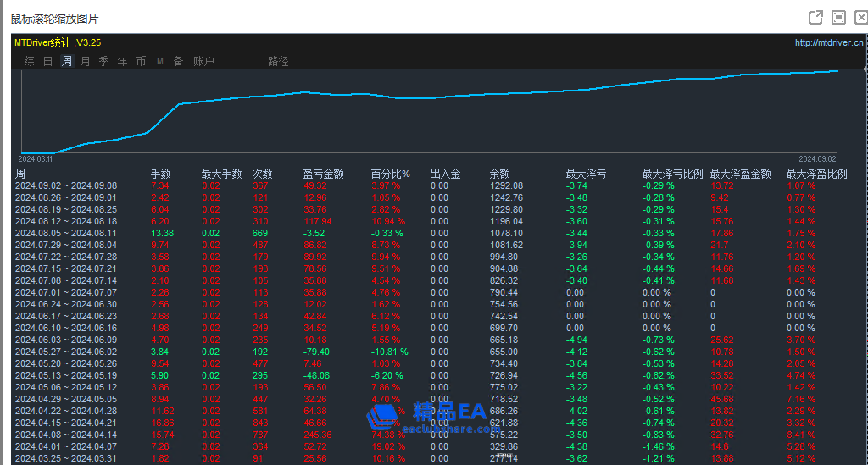This screenshot has width=868, height=465.
Task: Click the 最大浮亏比例 column header
Action: (672, 174)
